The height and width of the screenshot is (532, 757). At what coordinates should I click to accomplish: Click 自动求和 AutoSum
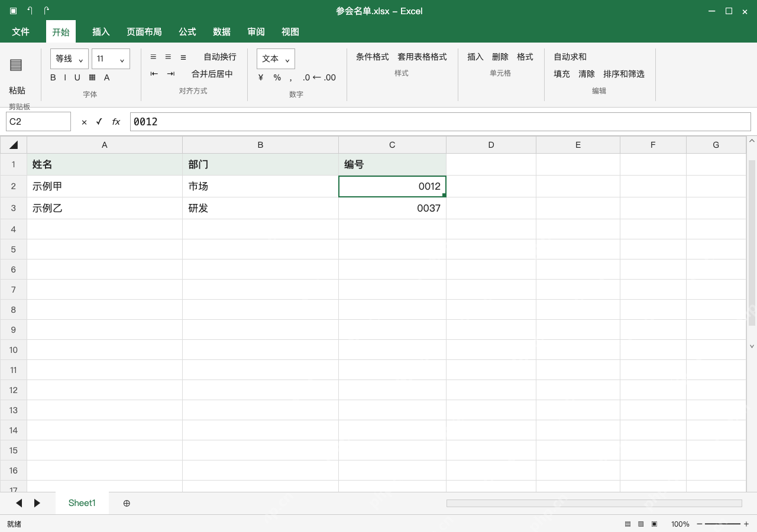(570, 57)
